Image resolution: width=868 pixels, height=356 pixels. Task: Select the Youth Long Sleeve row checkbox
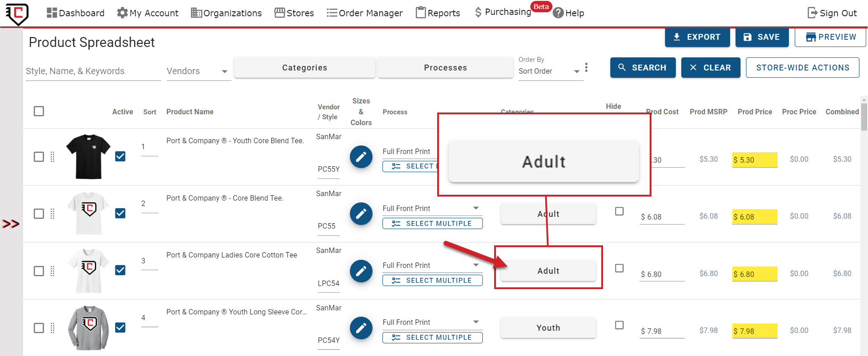(x=39, y=328)
